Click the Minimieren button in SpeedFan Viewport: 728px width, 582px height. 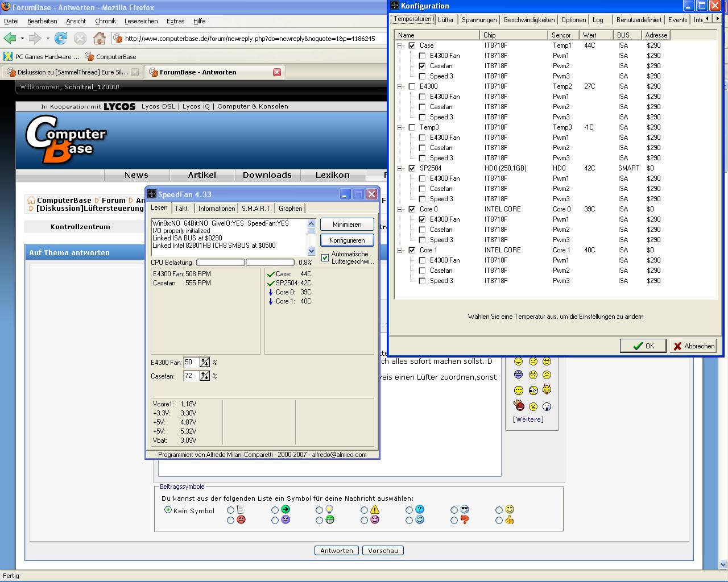(x=347, y=225)
